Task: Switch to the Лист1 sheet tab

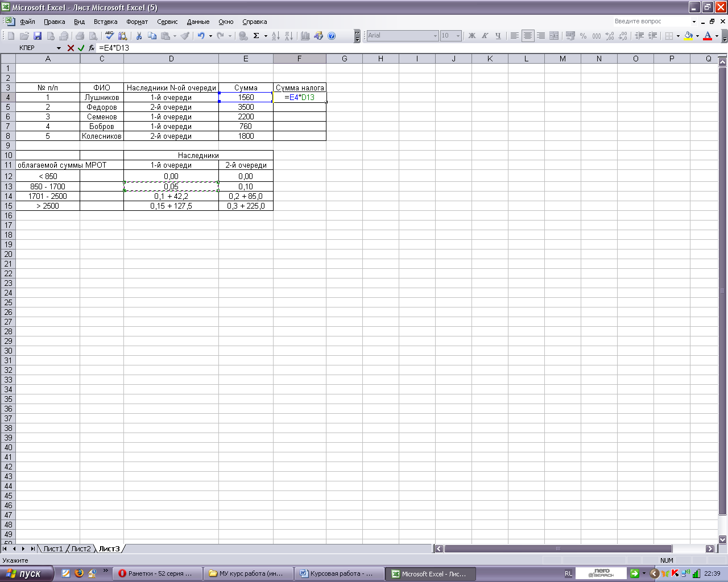Action: [x=53, y=548]
